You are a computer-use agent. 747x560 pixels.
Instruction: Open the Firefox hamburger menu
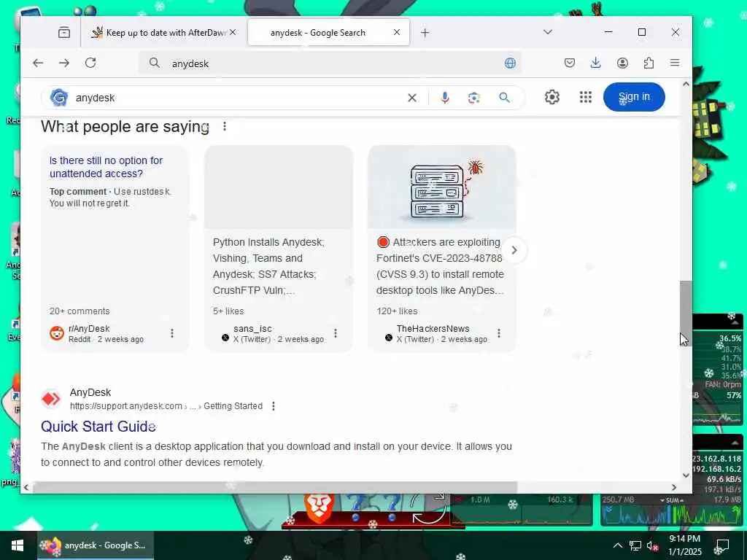(x=675, y=63)
